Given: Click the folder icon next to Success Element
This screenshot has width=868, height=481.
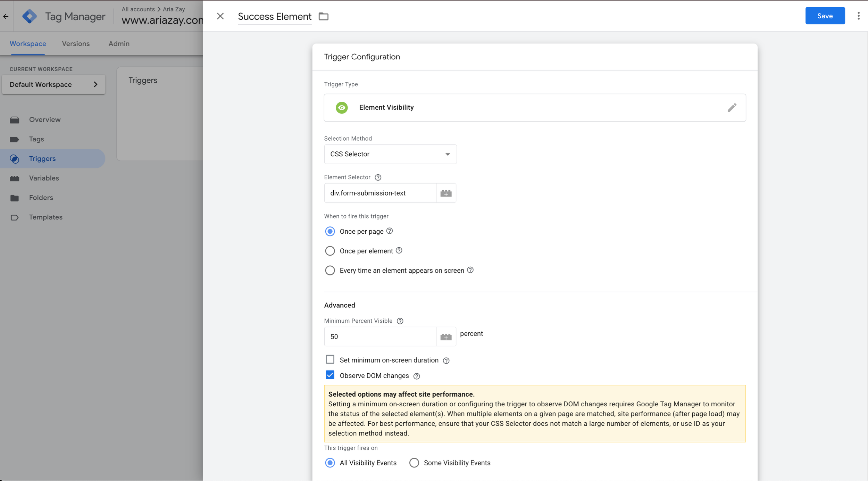Looking at the screenshot, I should coord(323,16).
